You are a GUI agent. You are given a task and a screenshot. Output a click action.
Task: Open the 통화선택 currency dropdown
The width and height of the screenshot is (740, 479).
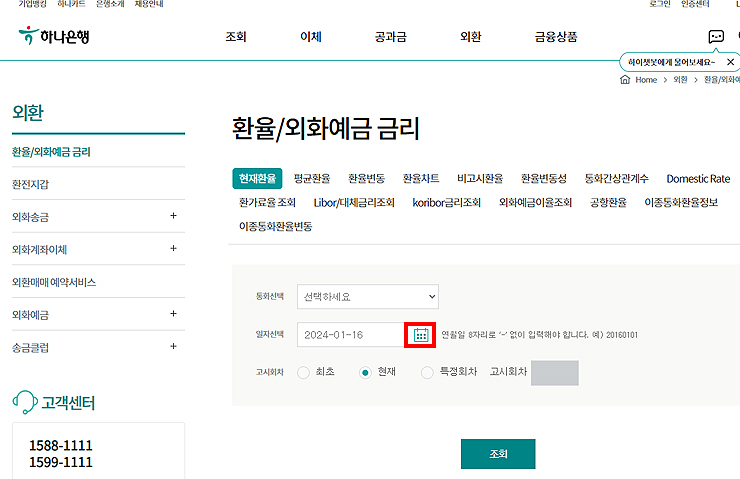[368, 296]
